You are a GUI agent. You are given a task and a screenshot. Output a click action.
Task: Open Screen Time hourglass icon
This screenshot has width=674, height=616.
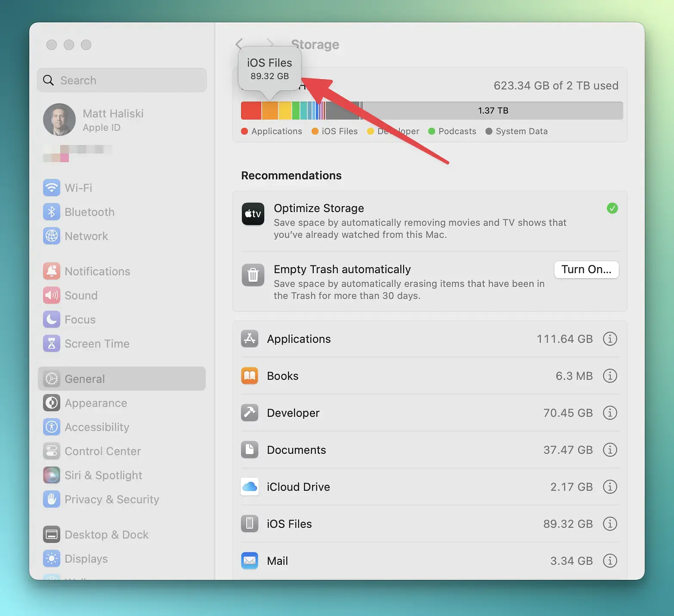52,343
